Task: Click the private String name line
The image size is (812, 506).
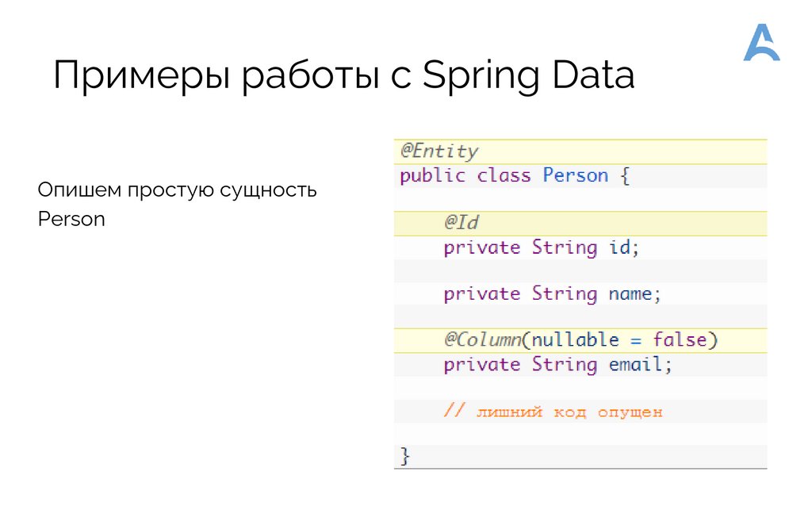Action: [553, 293]
